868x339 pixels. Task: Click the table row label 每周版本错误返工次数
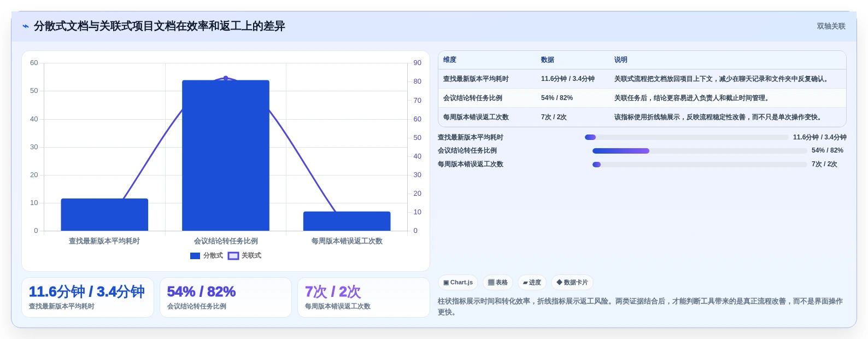click(476, 117)
